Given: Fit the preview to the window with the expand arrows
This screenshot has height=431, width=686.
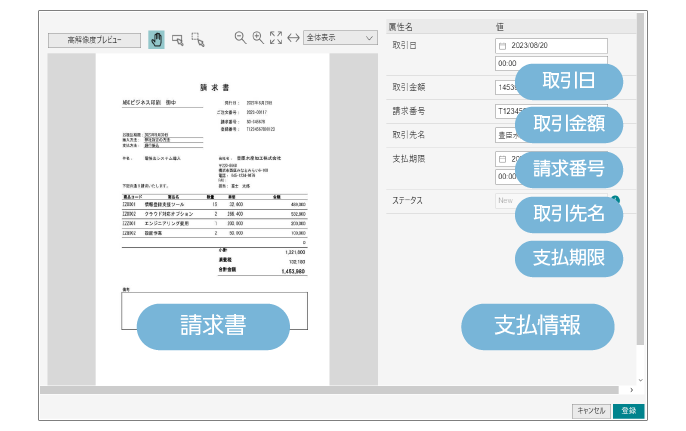Looking at the screenshot, I should pyautogui.click(x=276, y=38).
